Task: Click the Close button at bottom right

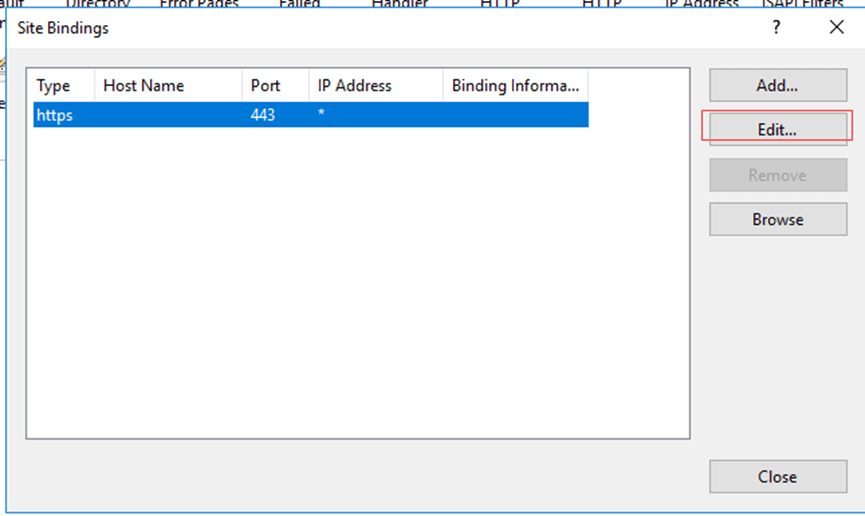Action: click(776, 477)
